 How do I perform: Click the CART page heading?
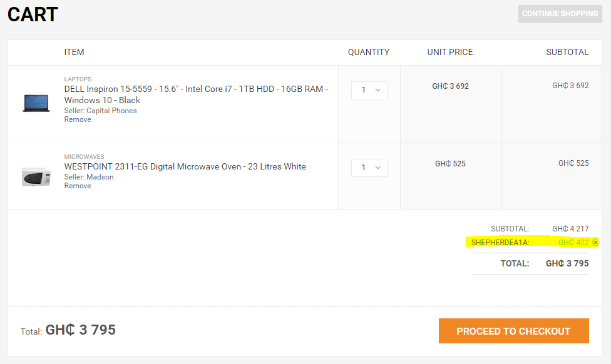(x=33, y=14)
